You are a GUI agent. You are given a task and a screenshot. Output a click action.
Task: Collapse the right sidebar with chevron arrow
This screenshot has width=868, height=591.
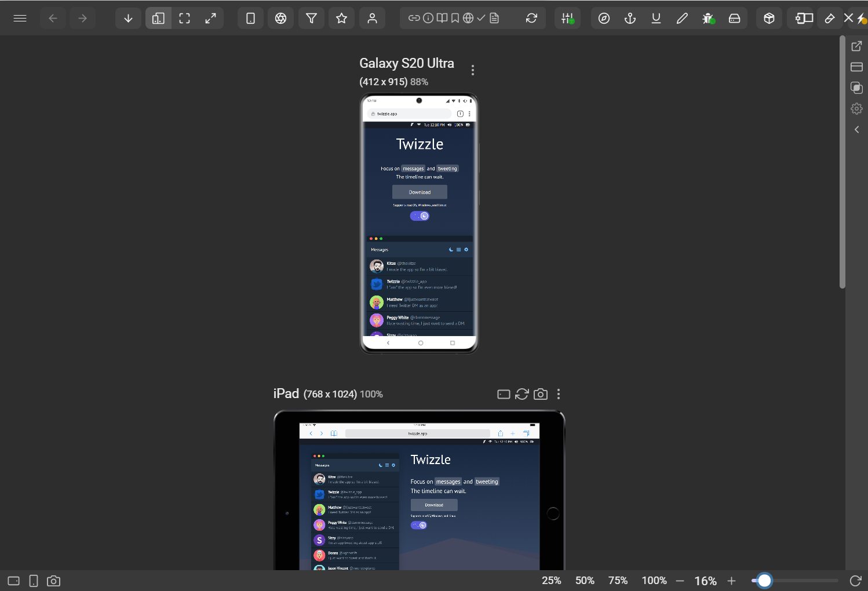pos(856,130)
